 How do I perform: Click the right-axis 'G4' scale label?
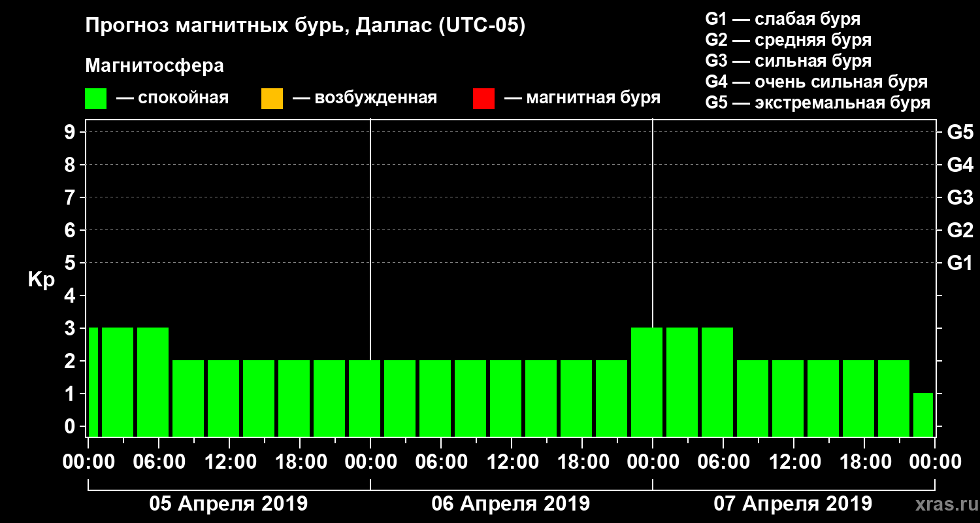point(960,165)
